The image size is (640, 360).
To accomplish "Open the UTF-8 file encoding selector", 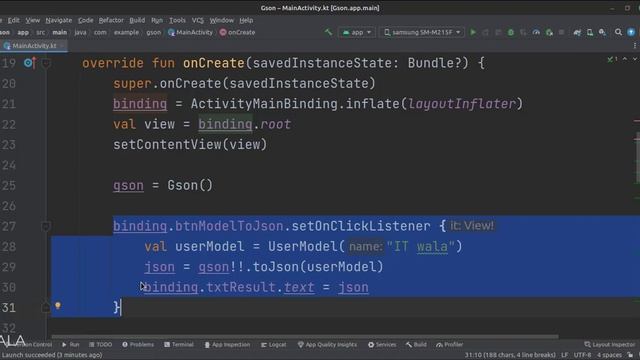I will point(582,355).
